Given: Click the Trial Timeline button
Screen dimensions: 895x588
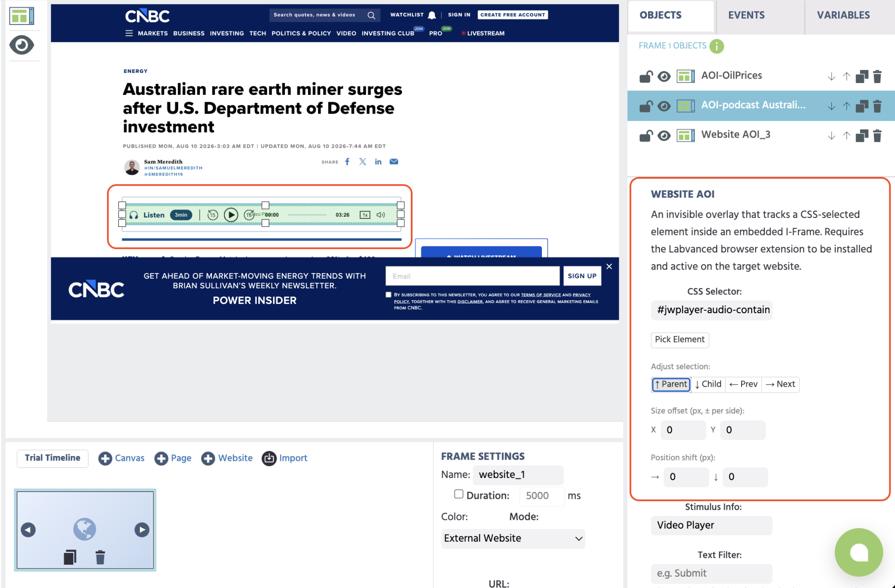Looking at the screenshot, I should point(52,458).
